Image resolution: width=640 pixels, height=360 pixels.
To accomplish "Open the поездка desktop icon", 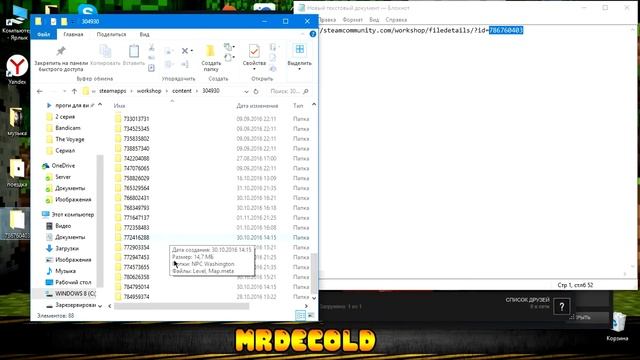I will pyautogui.click(x=17, y=173).
